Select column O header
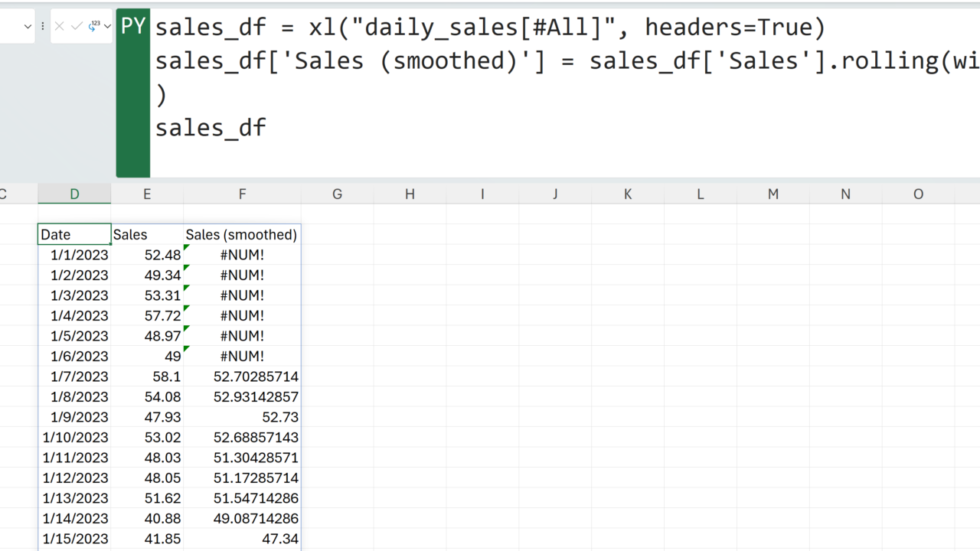Screen dimensions: 980x551 [919, 194]
